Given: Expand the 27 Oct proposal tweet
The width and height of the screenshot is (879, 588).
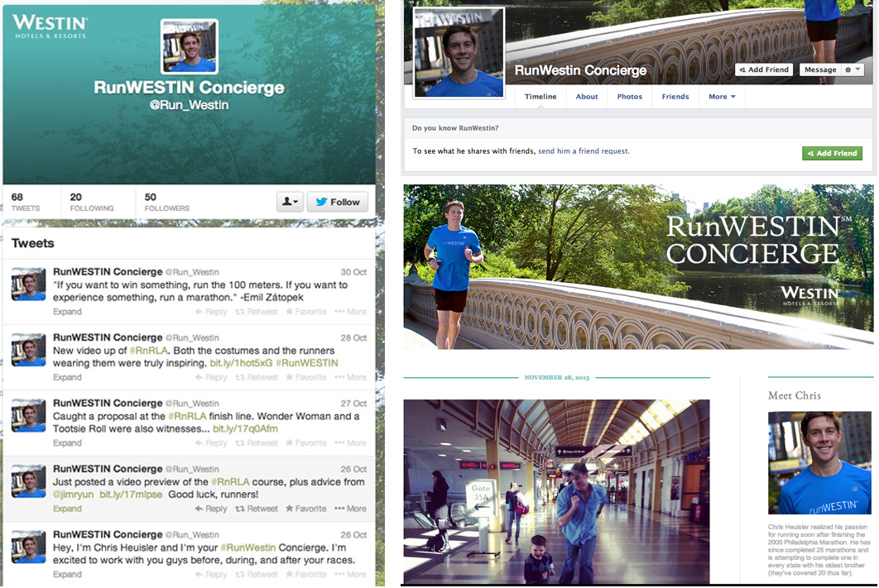Looking at the screenshot, I should point(67,443).
